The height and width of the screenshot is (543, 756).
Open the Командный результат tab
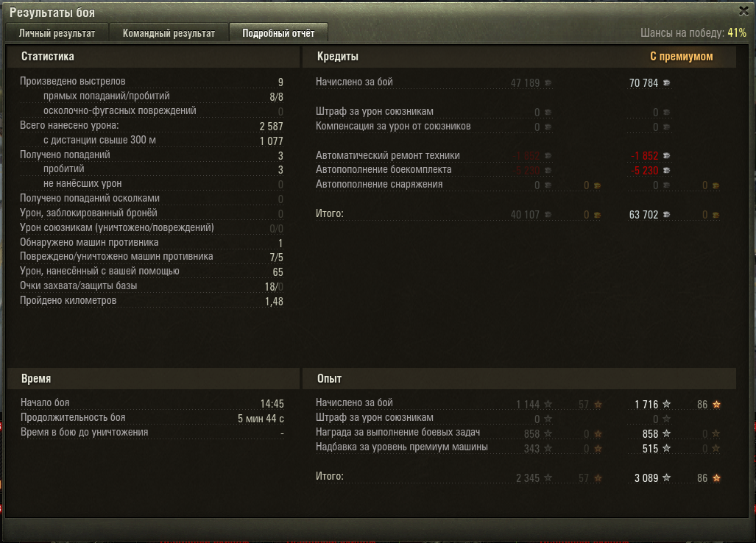pos(169,33)
